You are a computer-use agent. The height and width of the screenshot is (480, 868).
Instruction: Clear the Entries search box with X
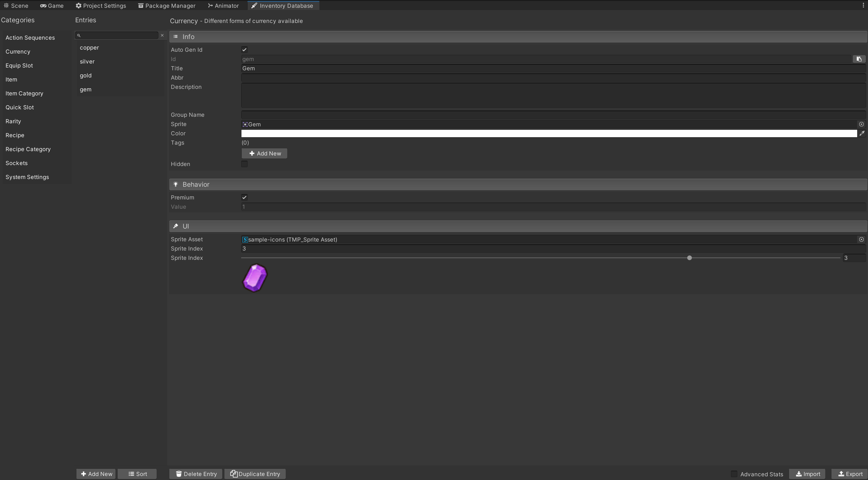point(162,35)
